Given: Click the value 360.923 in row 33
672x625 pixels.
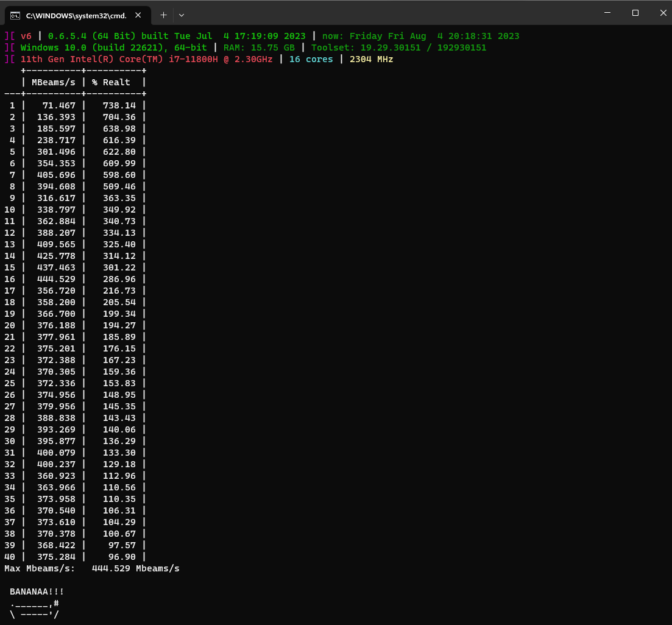Looking at the screenshot, I should [56, 476].
